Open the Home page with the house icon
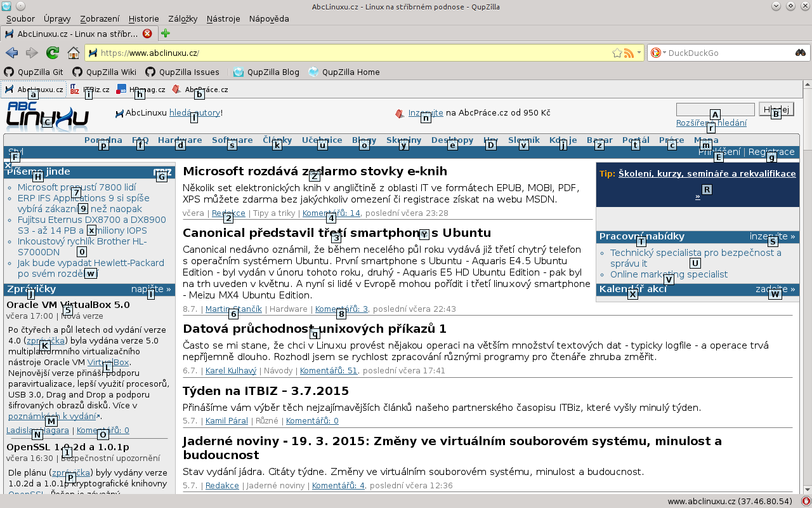Viewport: 812px width, 508px height. (x=74, y=53)
